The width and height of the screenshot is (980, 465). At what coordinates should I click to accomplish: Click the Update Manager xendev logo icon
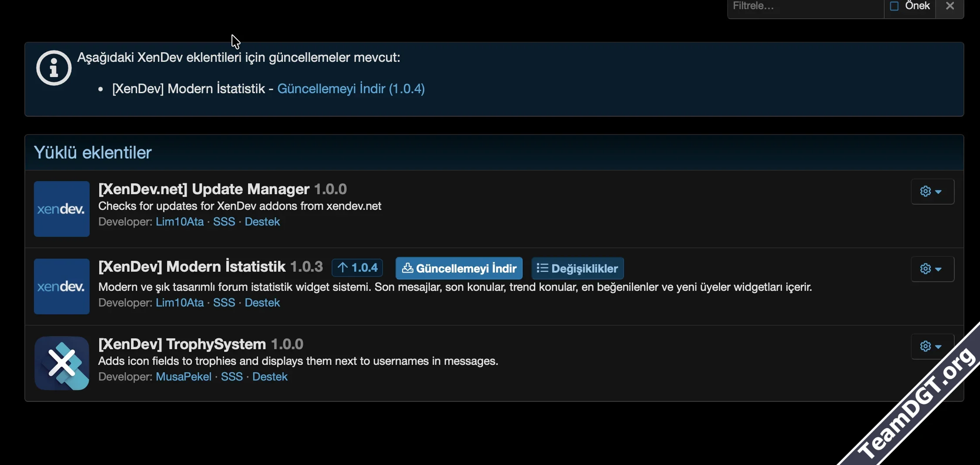(61, 209)
